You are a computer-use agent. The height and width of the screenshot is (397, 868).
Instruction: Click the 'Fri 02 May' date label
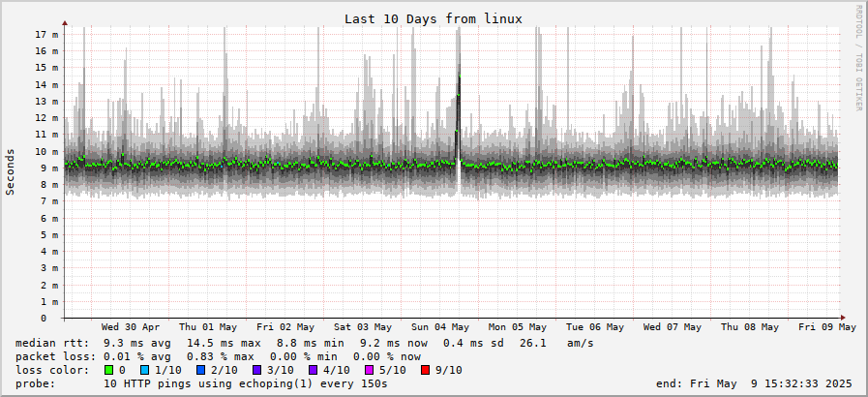tap(285, 327)
